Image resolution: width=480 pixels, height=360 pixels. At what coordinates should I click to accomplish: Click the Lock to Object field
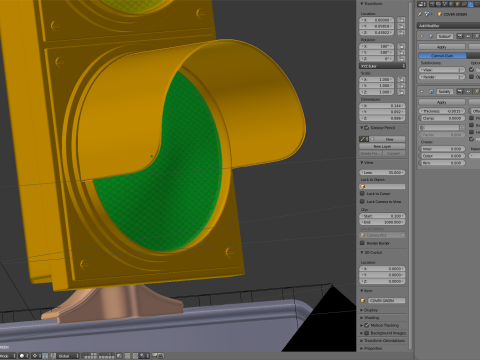tap(382, 186)
